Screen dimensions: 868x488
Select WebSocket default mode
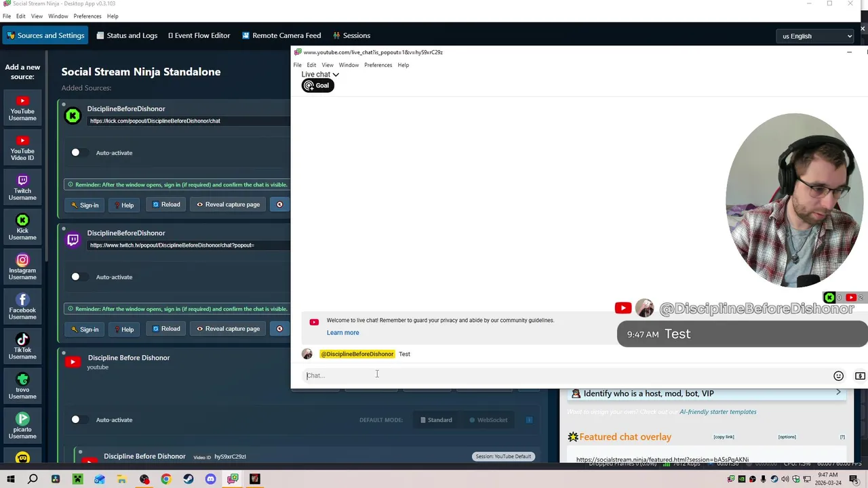click(x=488, y=420)
